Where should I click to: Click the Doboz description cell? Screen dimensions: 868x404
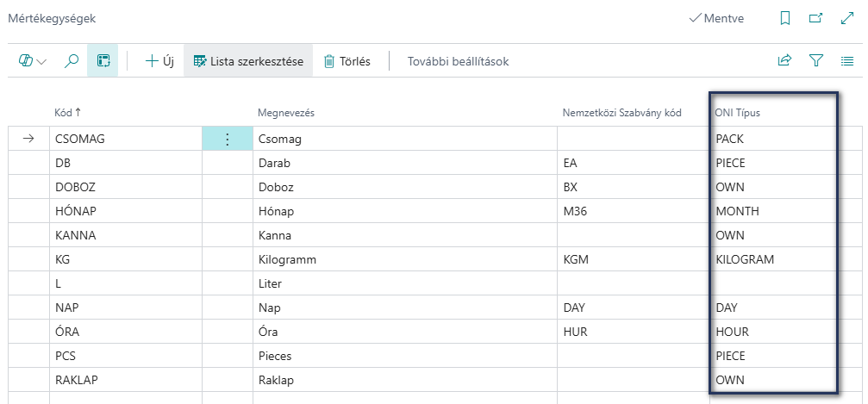pos(405,187)
